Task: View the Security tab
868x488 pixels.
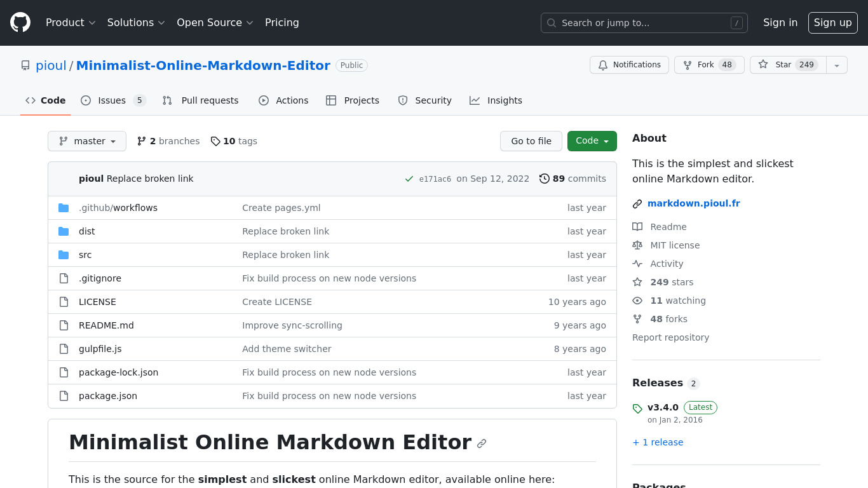Action: [x=424, y=100]
